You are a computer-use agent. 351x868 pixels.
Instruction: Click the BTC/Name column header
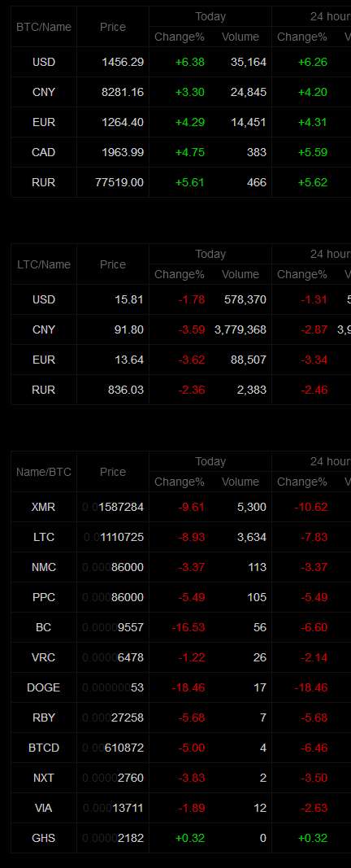(44, 27)
